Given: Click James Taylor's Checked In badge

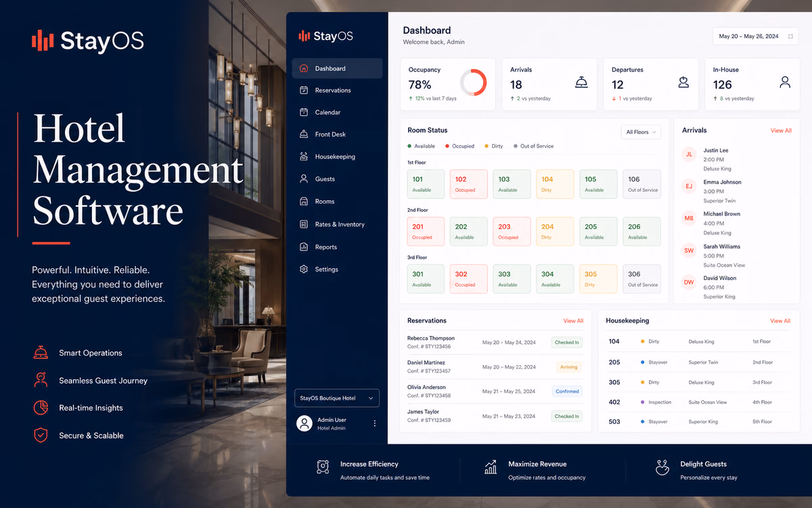Looking at the screenshot, I should [567, 417].
